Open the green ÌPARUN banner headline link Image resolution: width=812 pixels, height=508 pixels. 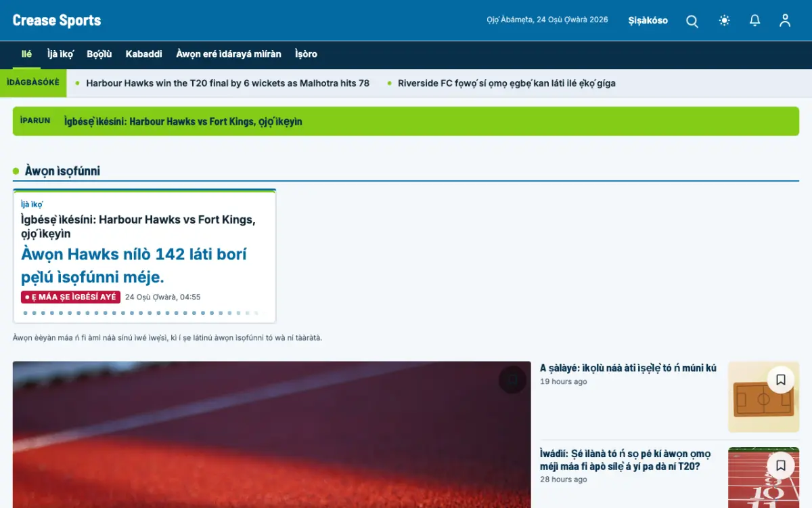(x=183, y=121)
